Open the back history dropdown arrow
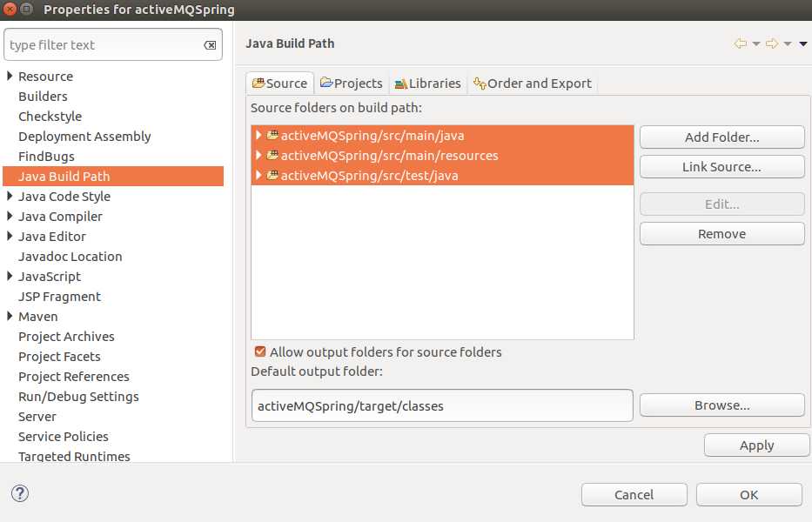The height and width of the screenshot is (522, 812). [756, 44]
